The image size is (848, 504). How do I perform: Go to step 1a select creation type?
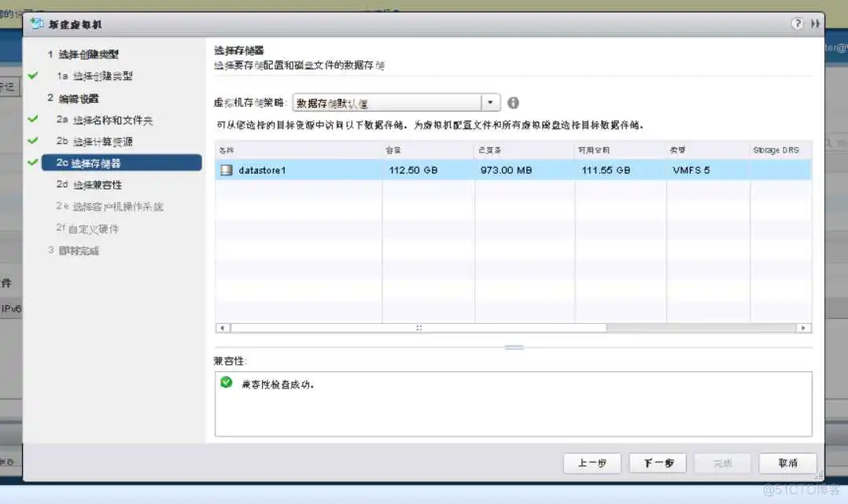(x=94, y=76)
